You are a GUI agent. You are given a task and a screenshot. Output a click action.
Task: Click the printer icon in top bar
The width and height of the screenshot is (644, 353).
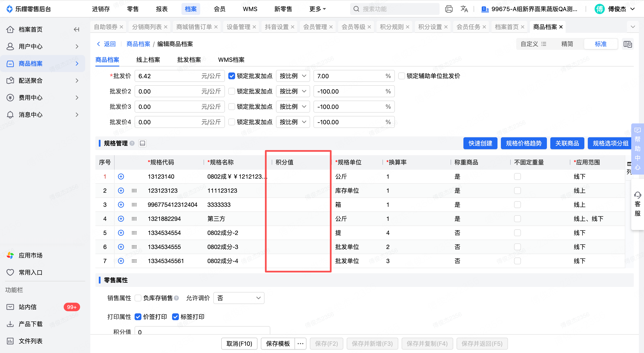click(x=448, y=9)
